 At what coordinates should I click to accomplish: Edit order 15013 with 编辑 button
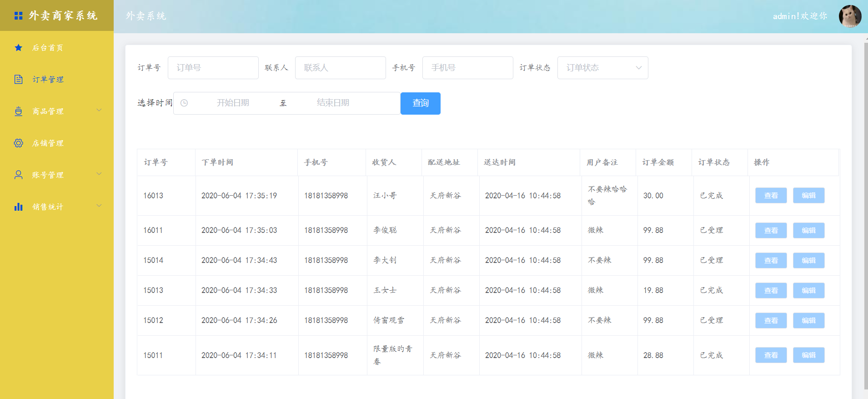coord(809,291)
